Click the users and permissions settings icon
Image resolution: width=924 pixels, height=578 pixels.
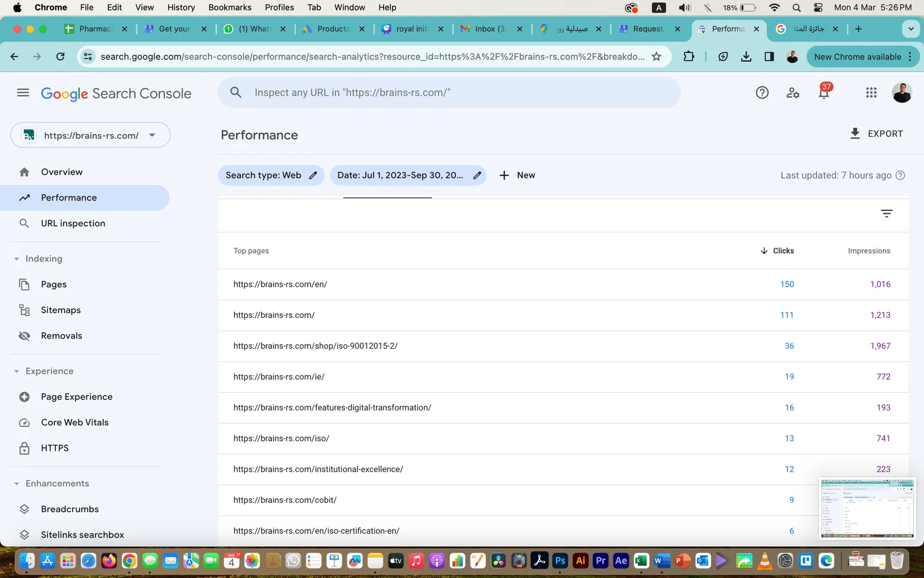pos(793,92)
